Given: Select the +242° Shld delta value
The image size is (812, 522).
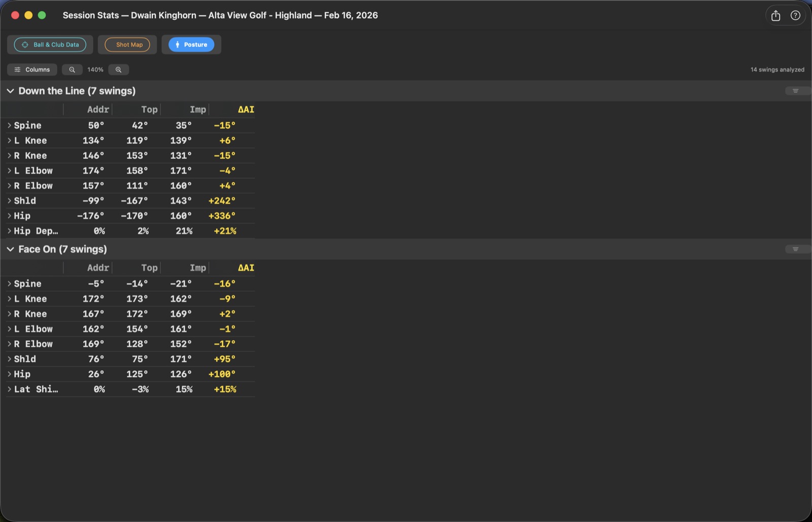Looking at the screenshot, I should 222,201.
